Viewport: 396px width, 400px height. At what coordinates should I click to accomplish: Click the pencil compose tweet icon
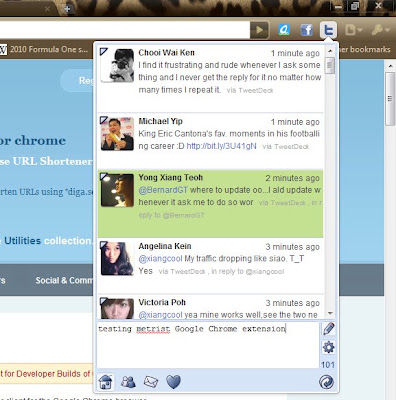(x=328, y=329)
